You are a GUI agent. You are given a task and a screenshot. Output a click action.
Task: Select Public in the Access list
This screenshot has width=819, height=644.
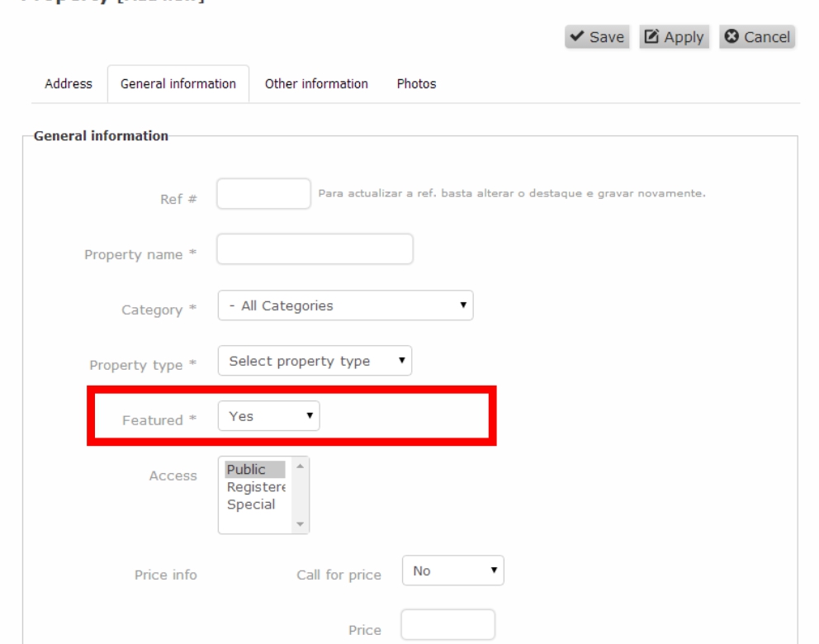tap(255, 470)
